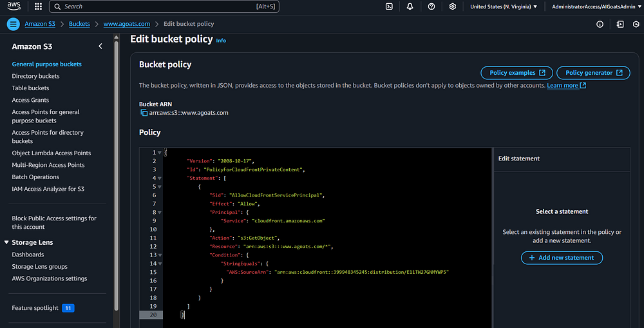Image resolution: width=644 pixels, height=328 pixels.
Task: Collapse the fold arrow on line 1
Action: (160, 153)
